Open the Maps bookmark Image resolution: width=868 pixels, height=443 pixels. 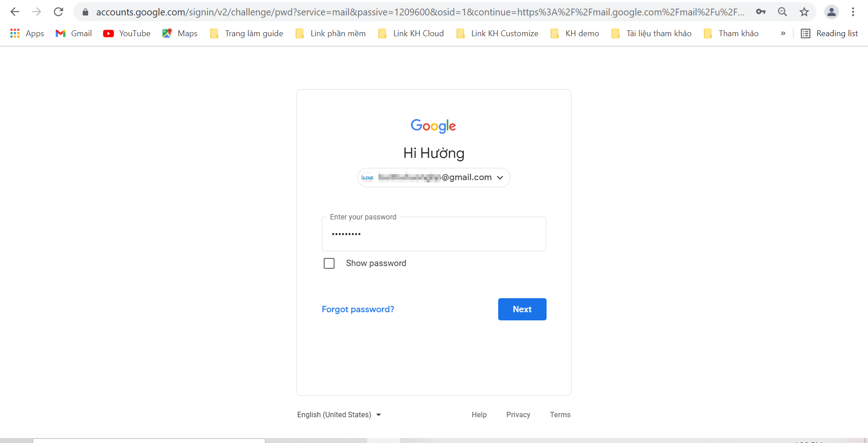180,33
